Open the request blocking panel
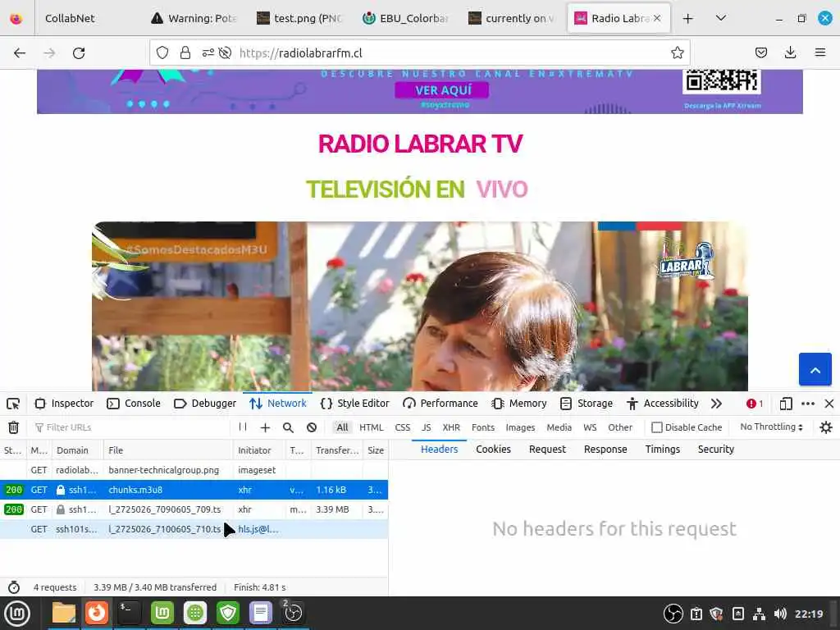840x630 pixels. tap(311, 427)
